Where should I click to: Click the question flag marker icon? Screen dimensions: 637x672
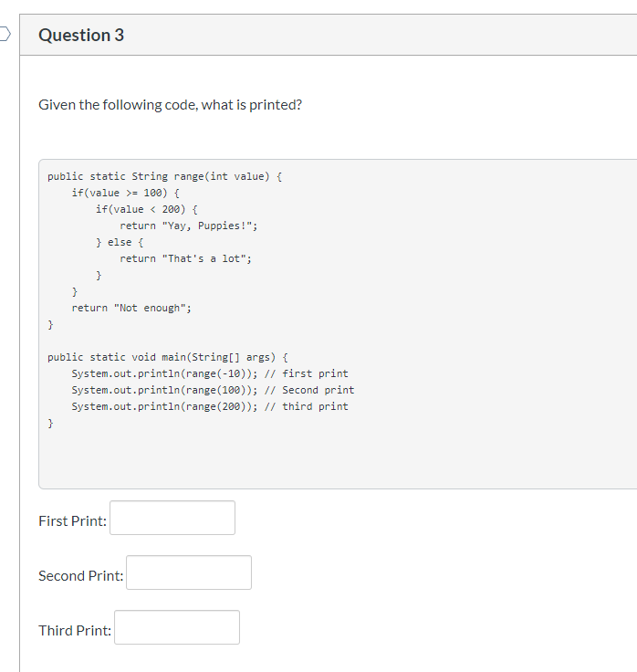(x=5, y=34)
